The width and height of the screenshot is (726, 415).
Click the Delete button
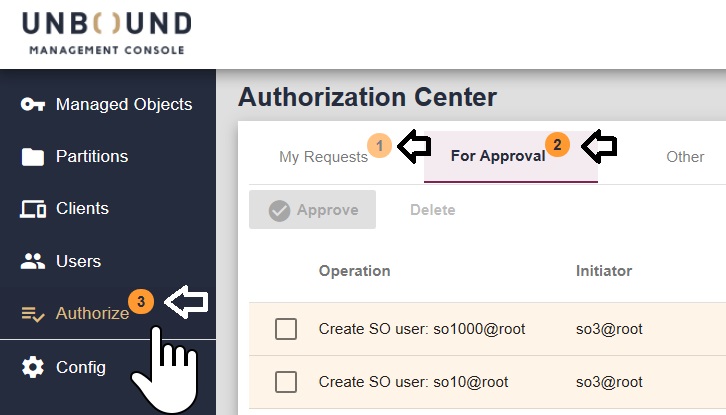[x=432, y=210]
